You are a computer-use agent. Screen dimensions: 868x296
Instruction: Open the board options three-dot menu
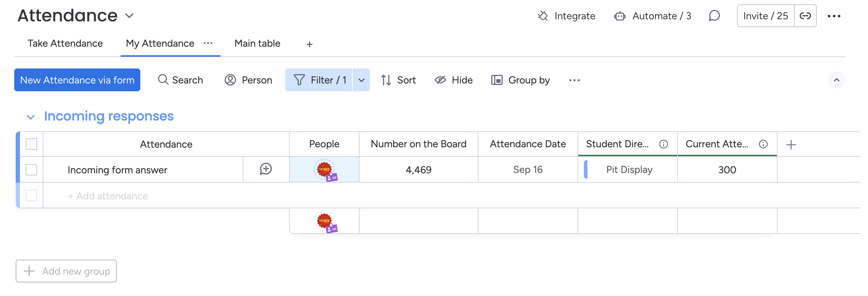pos(834,16)
